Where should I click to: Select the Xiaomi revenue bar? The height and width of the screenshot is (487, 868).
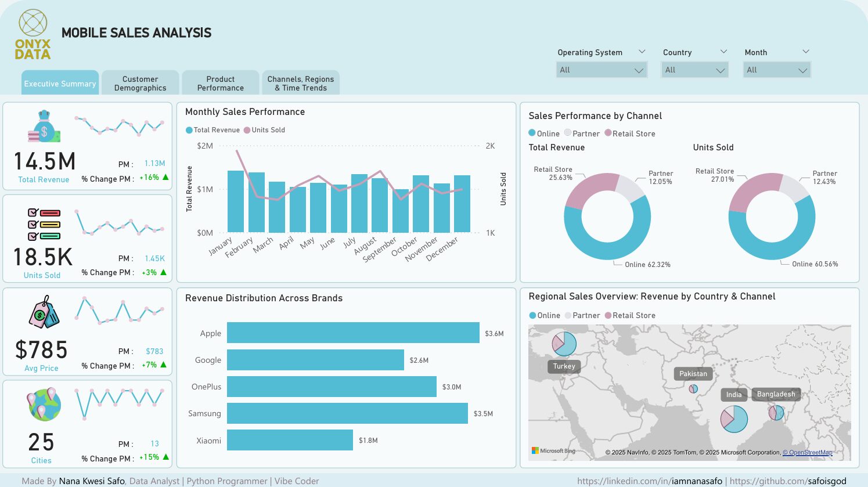coord(290,440)
